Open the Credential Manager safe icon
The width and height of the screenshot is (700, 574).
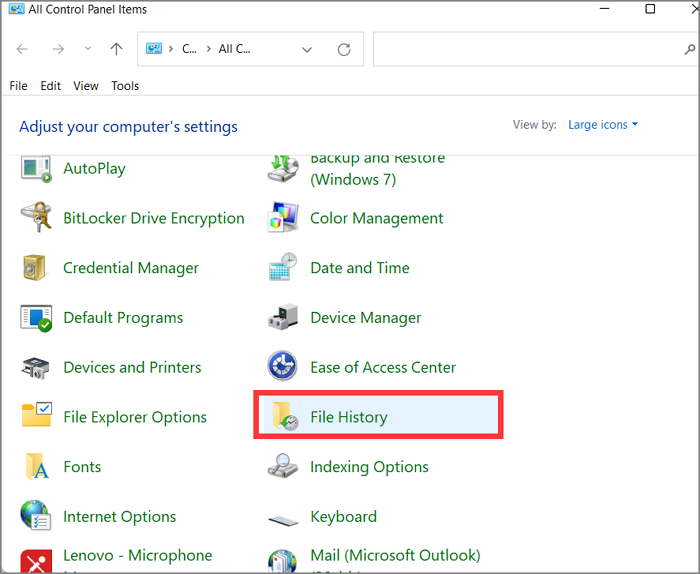coord(36,268)
